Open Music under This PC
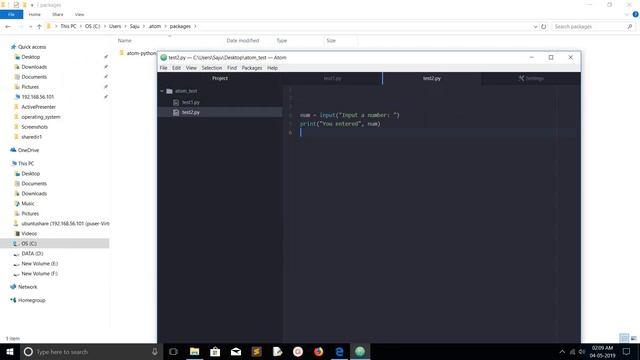640x360 pixels. 28,204
